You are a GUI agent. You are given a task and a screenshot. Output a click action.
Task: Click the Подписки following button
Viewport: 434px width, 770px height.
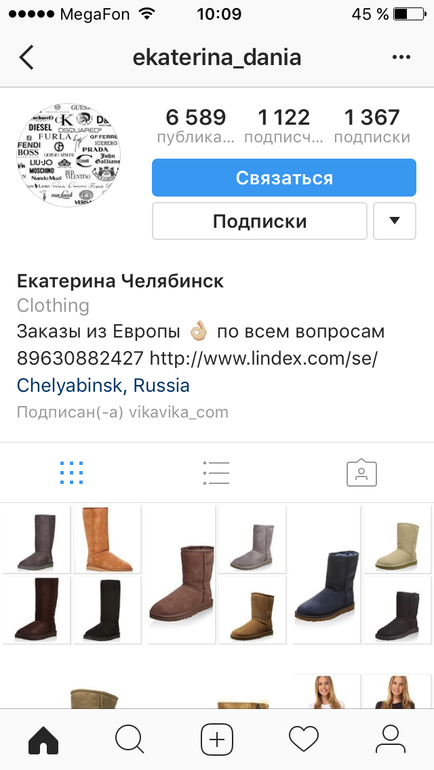[x=259, y=221]
